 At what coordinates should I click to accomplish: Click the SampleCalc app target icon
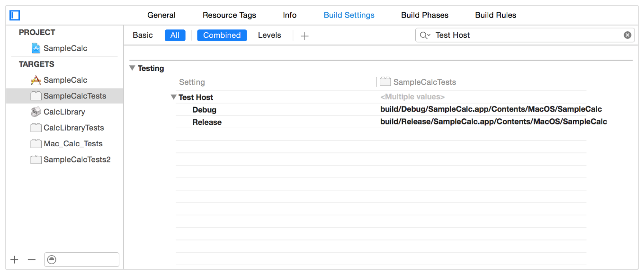point(36,80)
